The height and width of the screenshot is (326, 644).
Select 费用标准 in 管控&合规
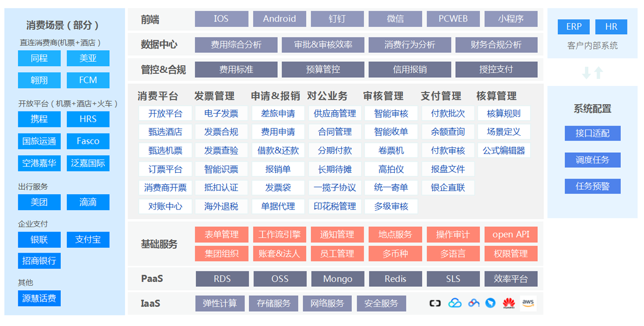point(236,70)
